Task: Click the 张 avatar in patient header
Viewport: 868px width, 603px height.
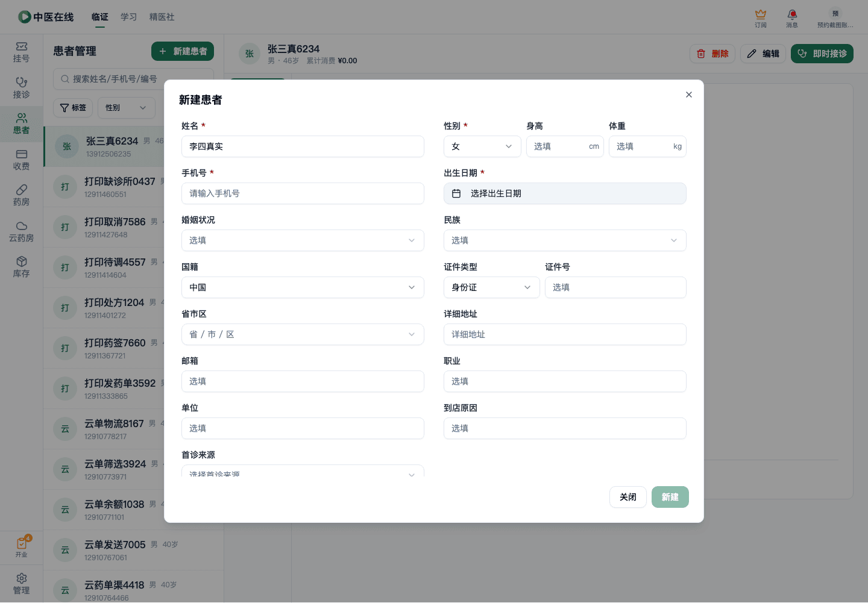Action: (x=250, y=54)
